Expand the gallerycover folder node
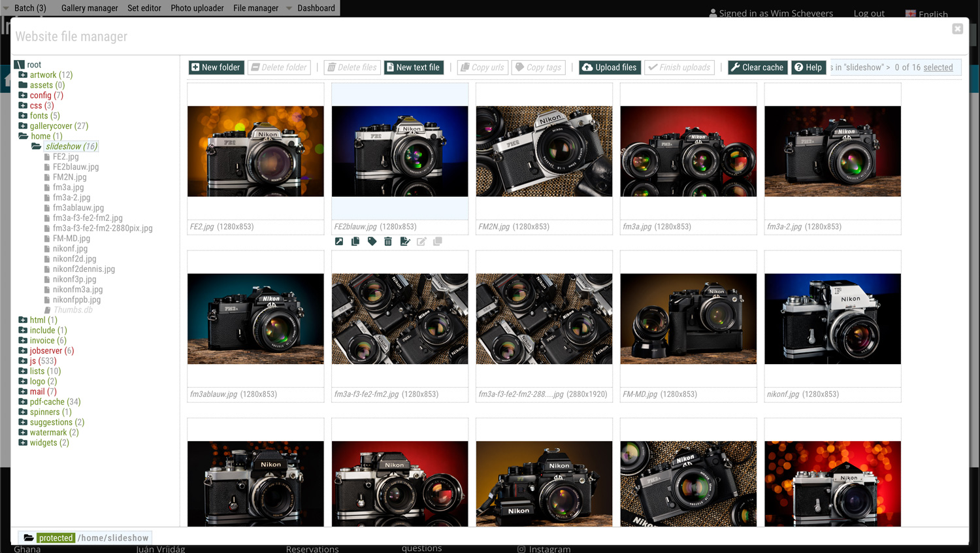This screenshot has height=553, width=980. (23, 126)
